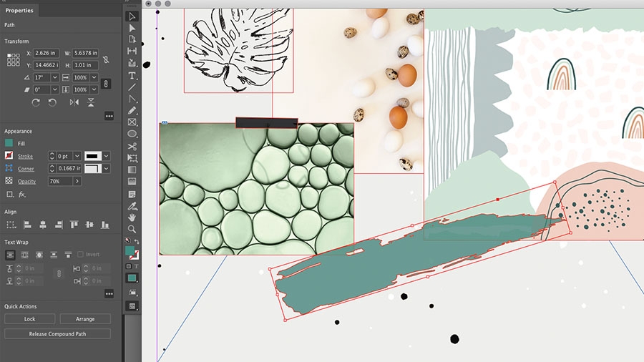Select the Rectangle Frame tool
This screenshot has width=644, height=362.
pos(132,122)
